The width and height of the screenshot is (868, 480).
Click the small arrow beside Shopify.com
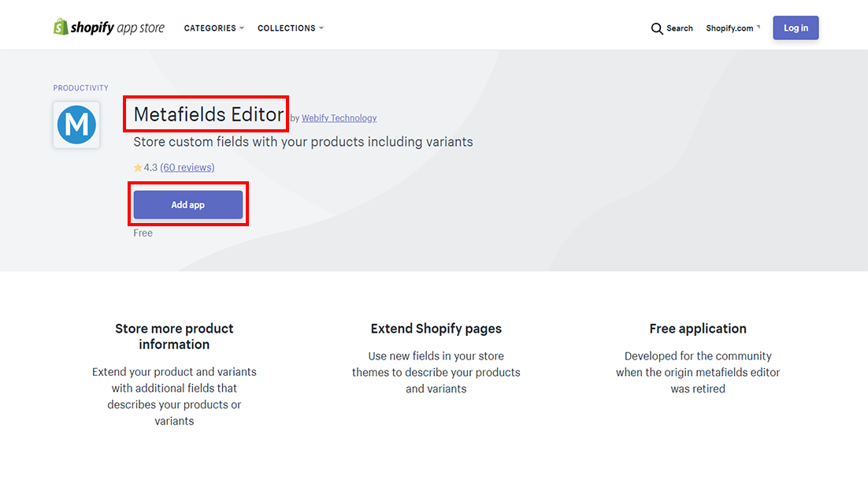(x=759, y=28)
